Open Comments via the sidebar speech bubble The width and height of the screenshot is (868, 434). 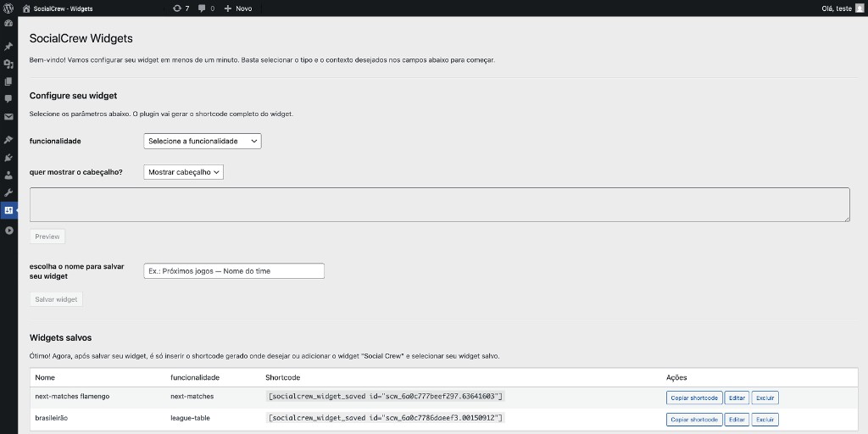point(8,99)
